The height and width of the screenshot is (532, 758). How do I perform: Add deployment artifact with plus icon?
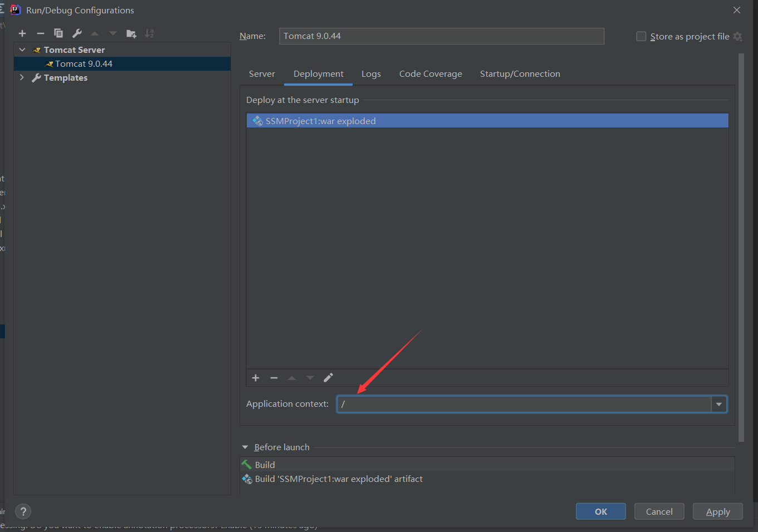pos(256,378)
